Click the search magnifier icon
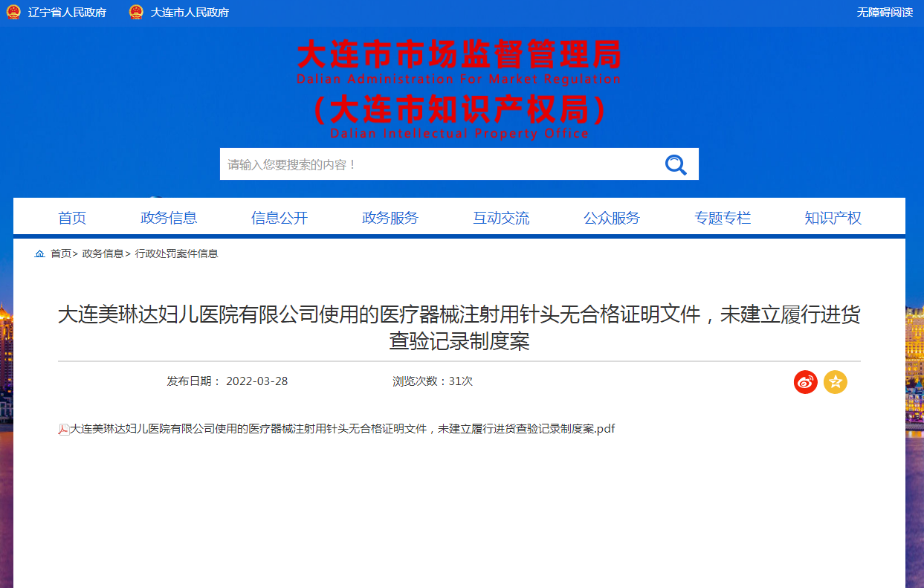This screenshot has height=588, width=924. coord(675,164)
